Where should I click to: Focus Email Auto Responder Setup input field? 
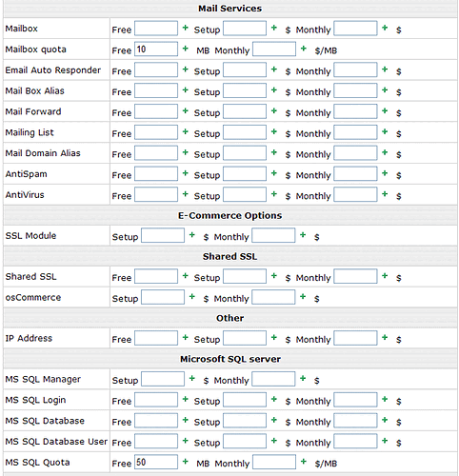(x=245, y=69)
